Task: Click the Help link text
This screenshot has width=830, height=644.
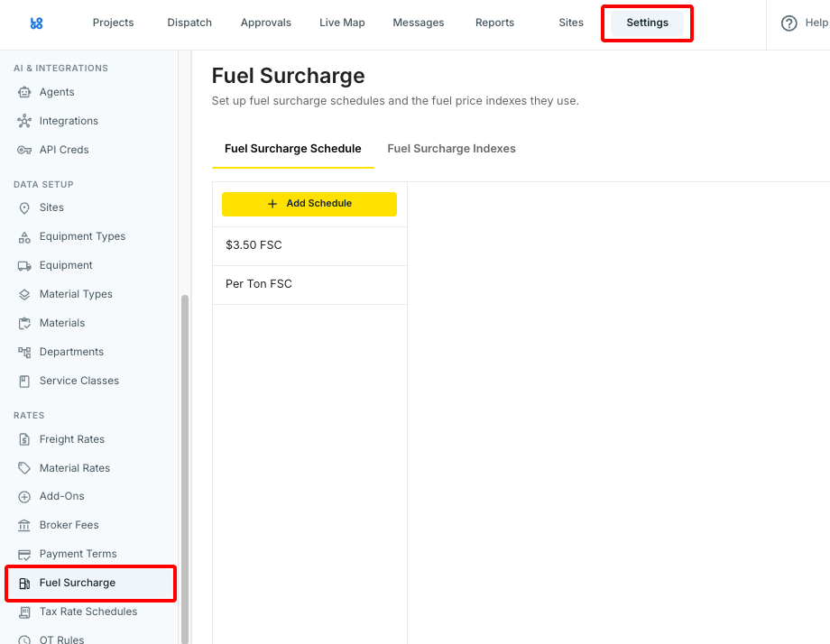Action: click(816, 23)
